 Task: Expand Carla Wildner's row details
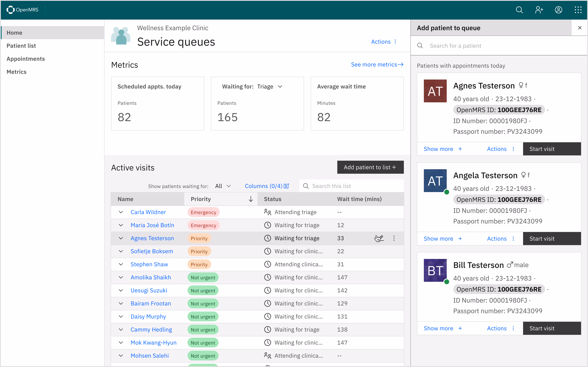click(x=121, y=212)
